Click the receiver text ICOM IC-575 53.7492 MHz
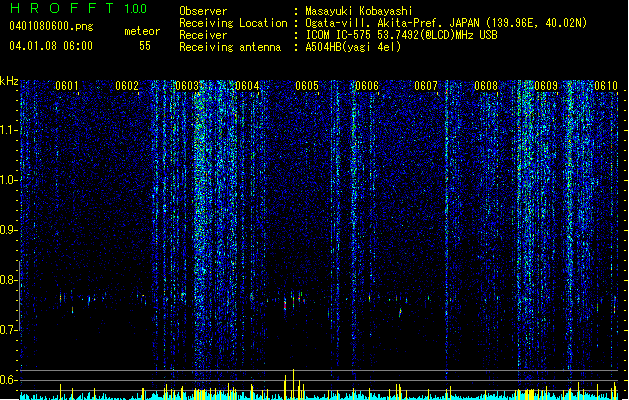The width and height of the screenshot is (629, 400). point(401,35)
